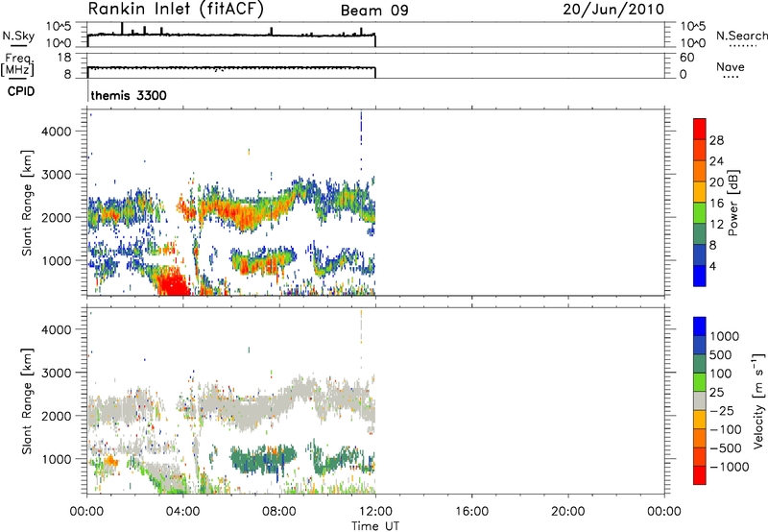Click the '1000' tick on Velocity colorbar
The height and width of the screenshot is (532, 768).
(x=725, y=336)
